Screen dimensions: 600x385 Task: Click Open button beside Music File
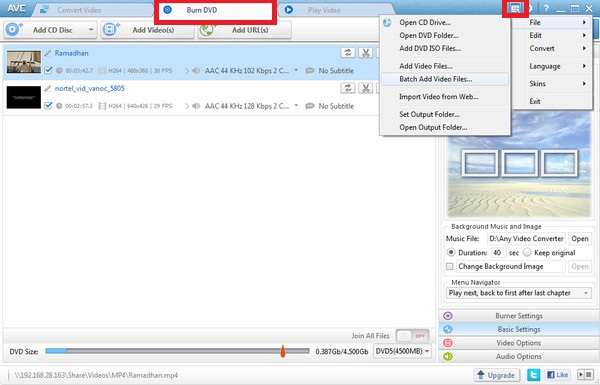580,238
